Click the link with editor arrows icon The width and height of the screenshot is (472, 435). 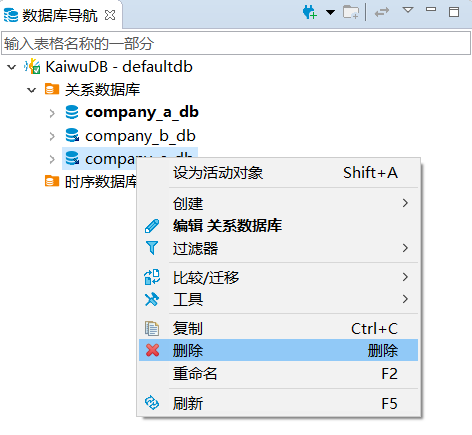(x=382, y=13)
